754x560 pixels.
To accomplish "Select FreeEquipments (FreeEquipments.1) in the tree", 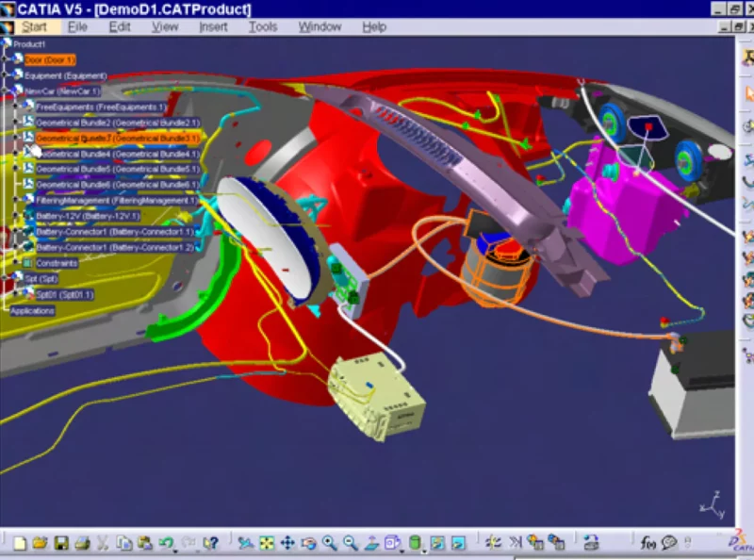I will click(101, 107).
